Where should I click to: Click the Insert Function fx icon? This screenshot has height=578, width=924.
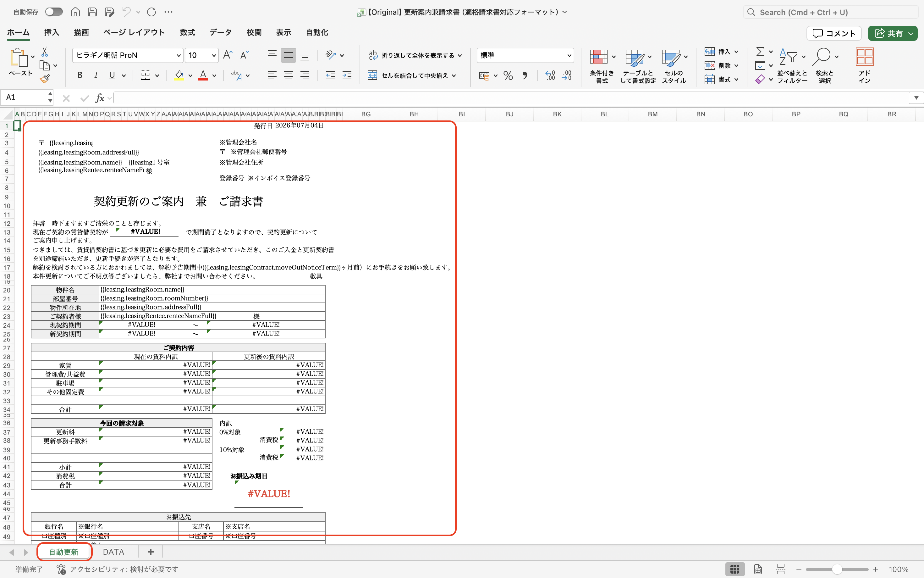100,98
